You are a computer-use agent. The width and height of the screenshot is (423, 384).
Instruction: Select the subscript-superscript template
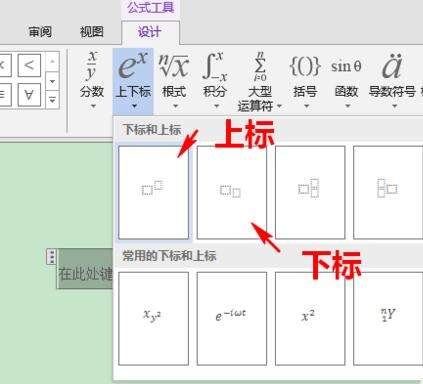pyautogui.click(x=310, y=192)
